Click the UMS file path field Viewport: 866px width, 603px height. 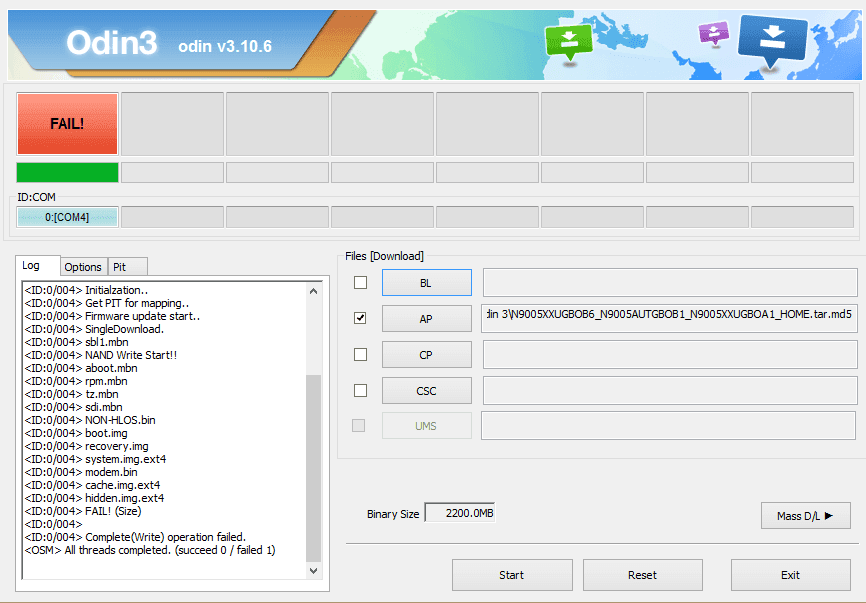[x=668, y=425]
